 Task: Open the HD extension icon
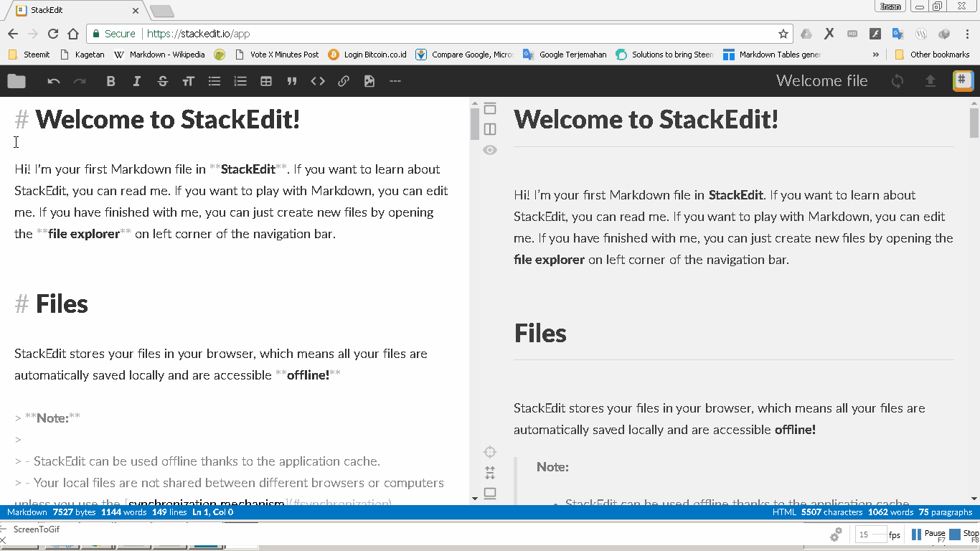852,34
